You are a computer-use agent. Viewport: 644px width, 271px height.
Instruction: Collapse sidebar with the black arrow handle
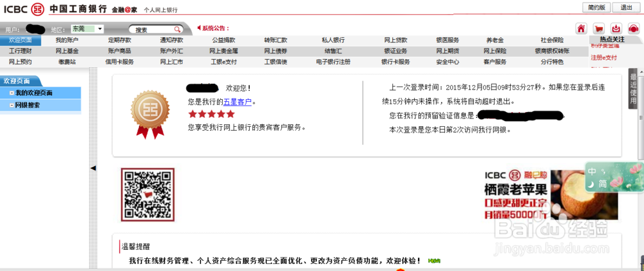[93, 168]
